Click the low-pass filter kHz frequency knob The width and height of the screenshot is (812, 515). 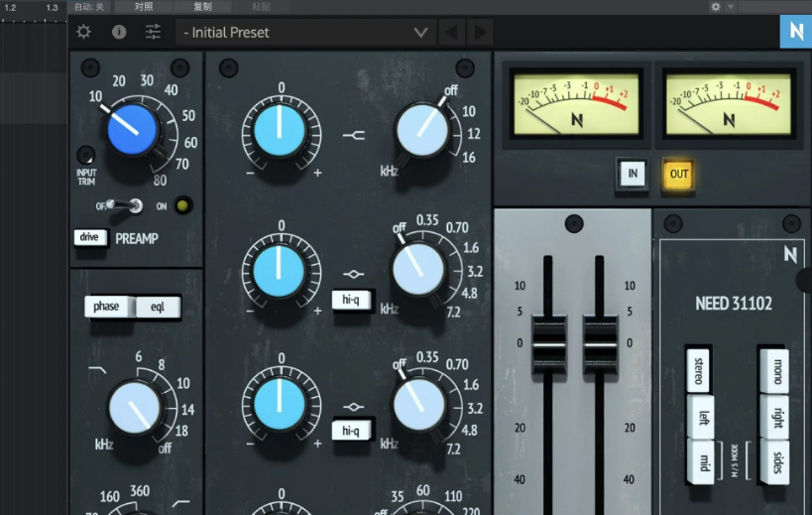point(134,408)
